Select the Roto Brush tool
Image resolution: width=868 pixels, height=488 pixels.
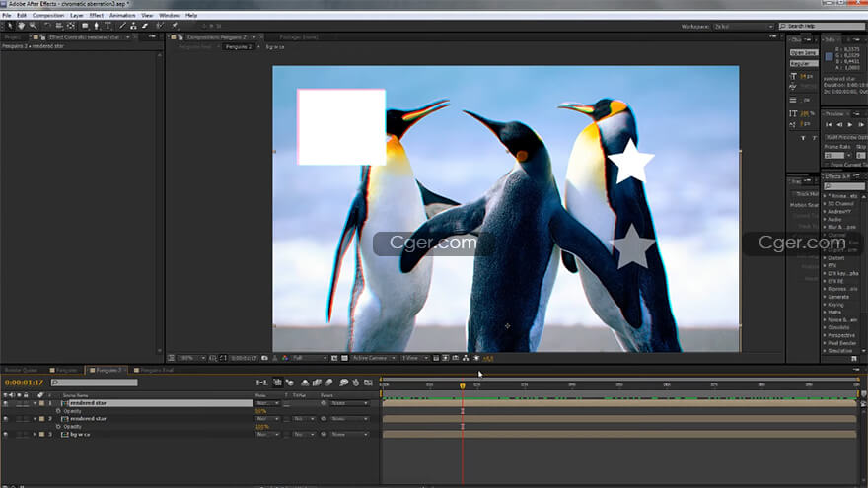160,26
